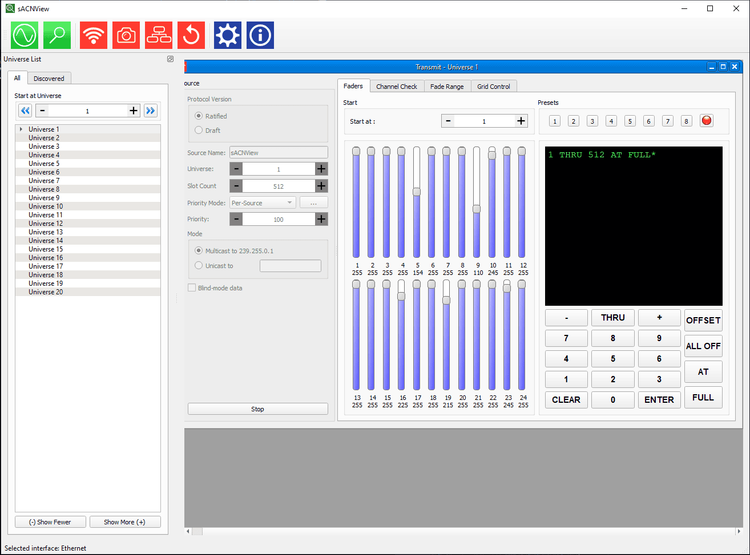Switch to the Grid Control tab
The width and height of the screenshot is (750, 555).
pos(494,87)
